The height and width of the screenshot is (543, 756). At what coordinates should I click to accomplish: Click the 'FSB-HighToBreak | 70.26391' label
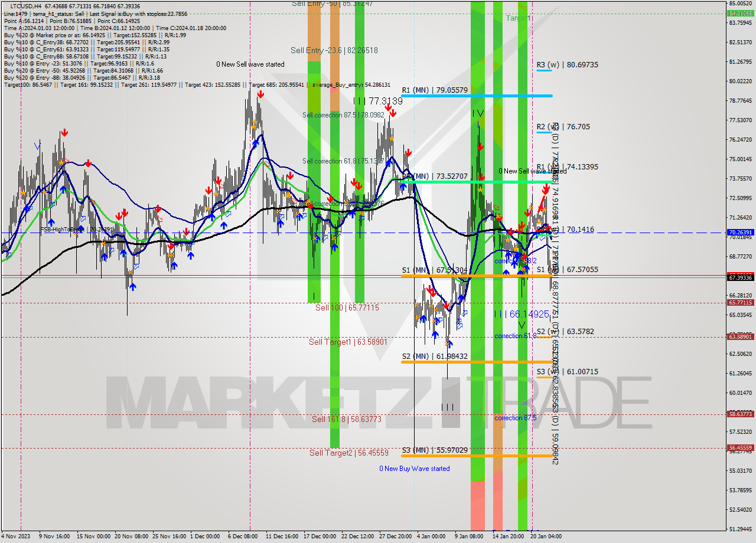[x=77, y=230]
